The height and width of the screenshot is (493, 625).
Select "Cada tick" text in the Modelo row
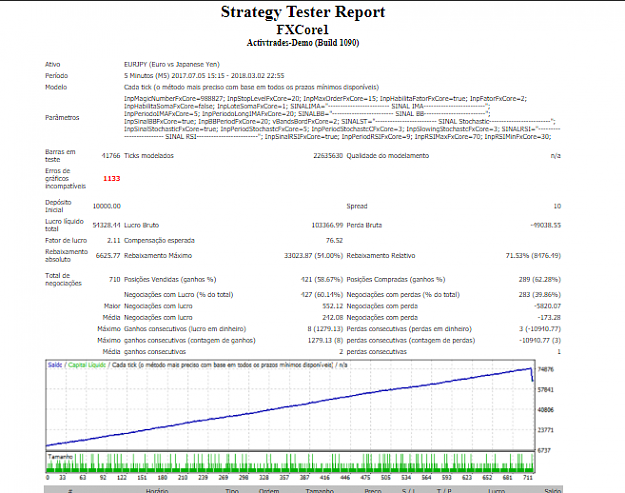pyautogui.click(x=137, y=87)
